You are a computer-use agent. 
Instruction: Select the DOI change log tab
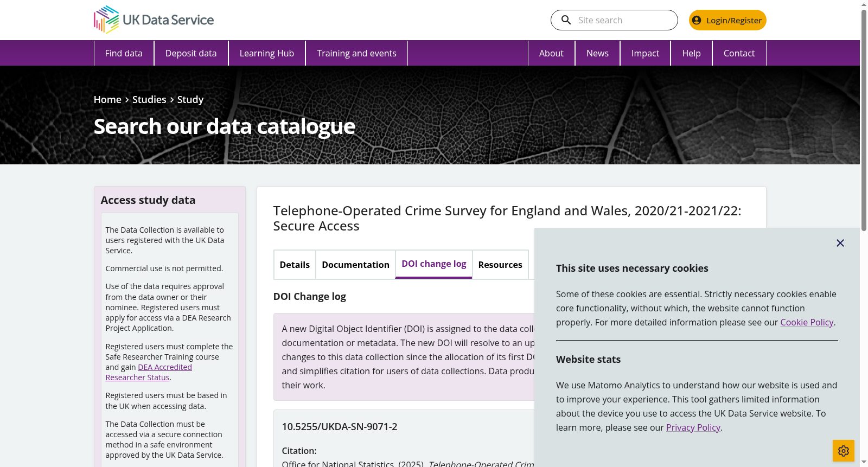(x=434, y=264)
